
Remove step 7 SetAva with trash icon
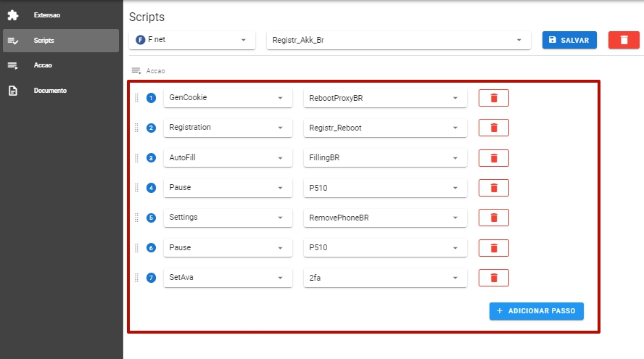[494, 278]
